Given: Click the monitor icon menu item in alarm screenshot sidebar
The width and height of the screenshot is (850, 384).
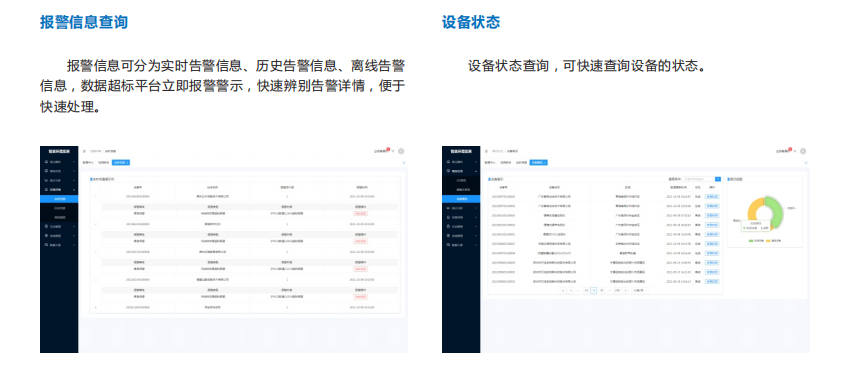Looking at the screenshot, I should tap(59, 171).
